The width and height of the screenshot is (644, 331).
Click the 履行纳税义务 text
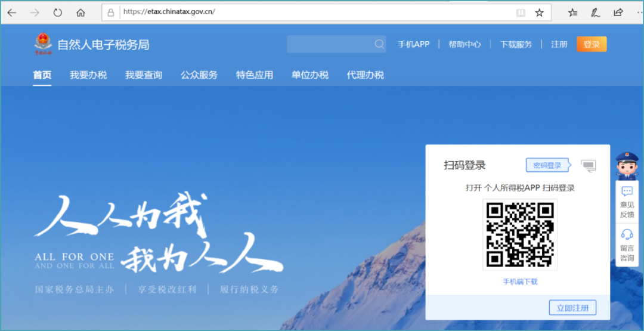tap(249, 289)
